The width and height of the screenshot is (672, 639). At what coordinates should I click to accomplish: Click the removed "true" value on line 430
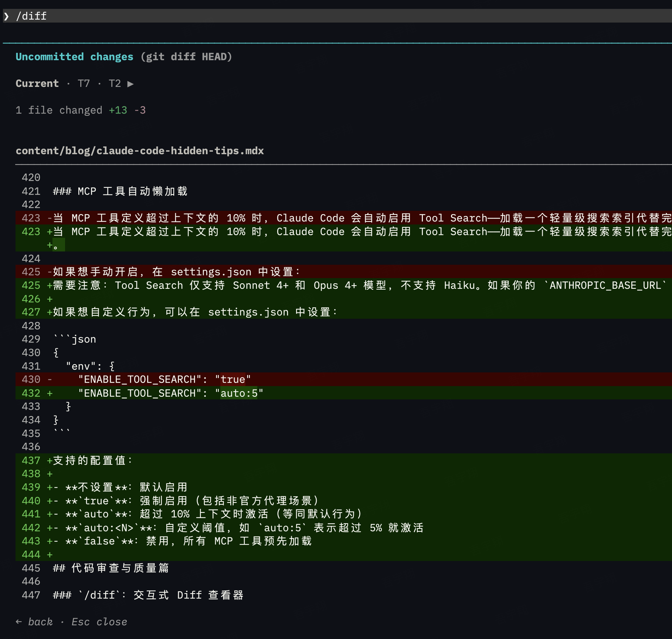[233, 379]
